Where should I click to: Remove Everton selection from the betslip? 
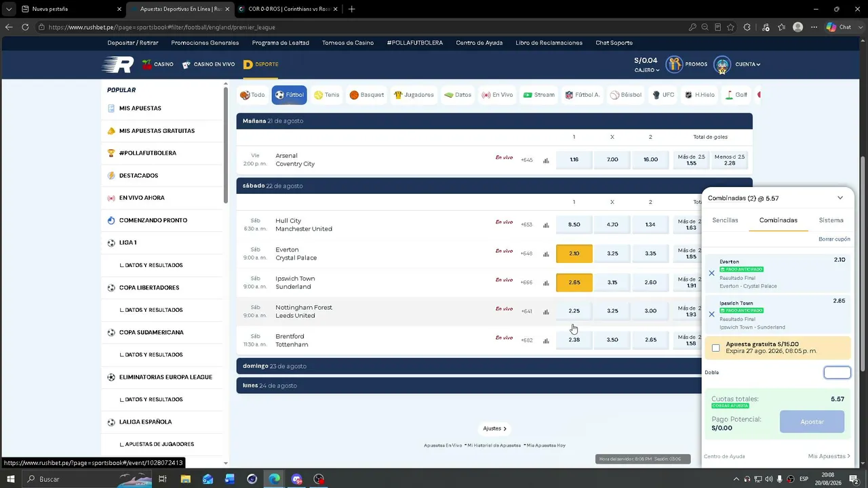point(711,273)
